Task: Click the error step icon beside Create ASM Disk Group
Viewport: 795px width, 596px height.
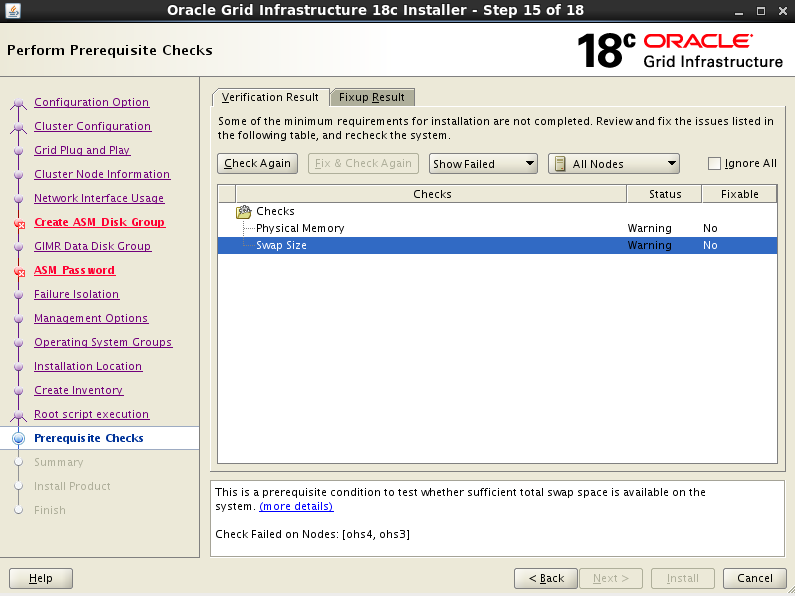Action: 20,223
